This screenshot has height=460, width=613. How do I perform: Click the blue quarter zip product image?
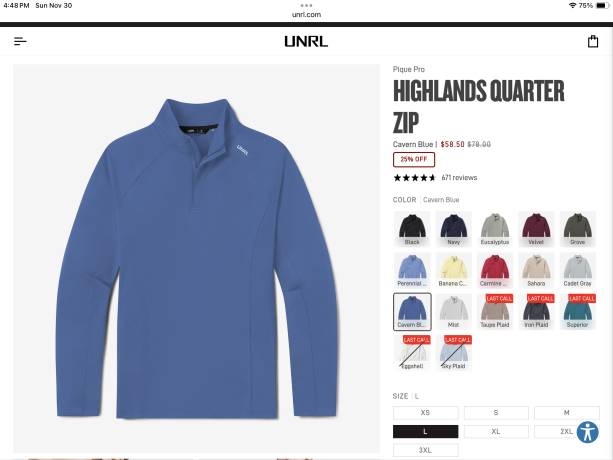tap(197, 258)
